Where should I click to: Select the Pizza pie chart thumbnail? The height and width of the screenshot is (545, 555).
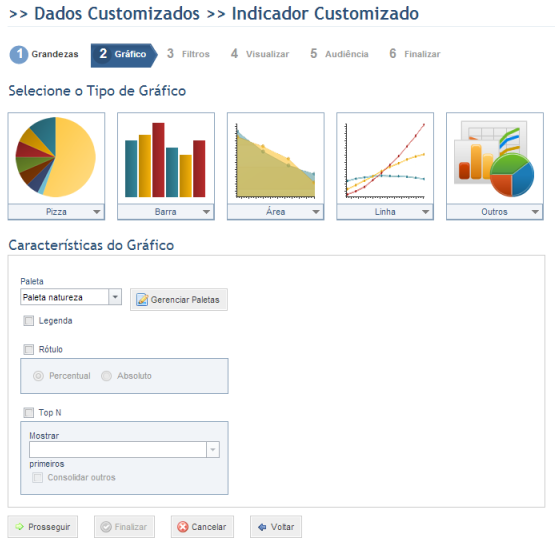56,157
